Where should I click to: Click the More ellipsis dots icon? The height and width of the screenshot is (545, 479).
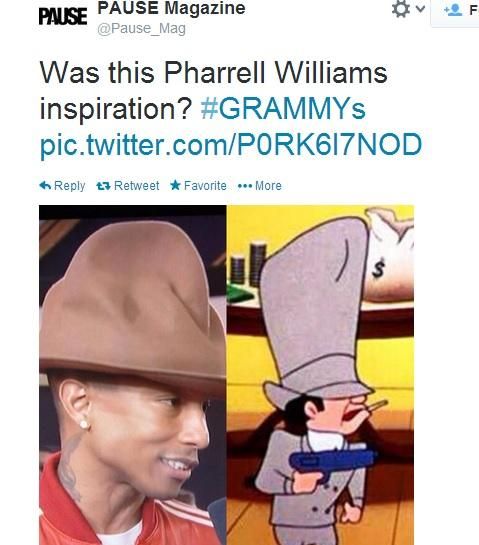[245, 186]
